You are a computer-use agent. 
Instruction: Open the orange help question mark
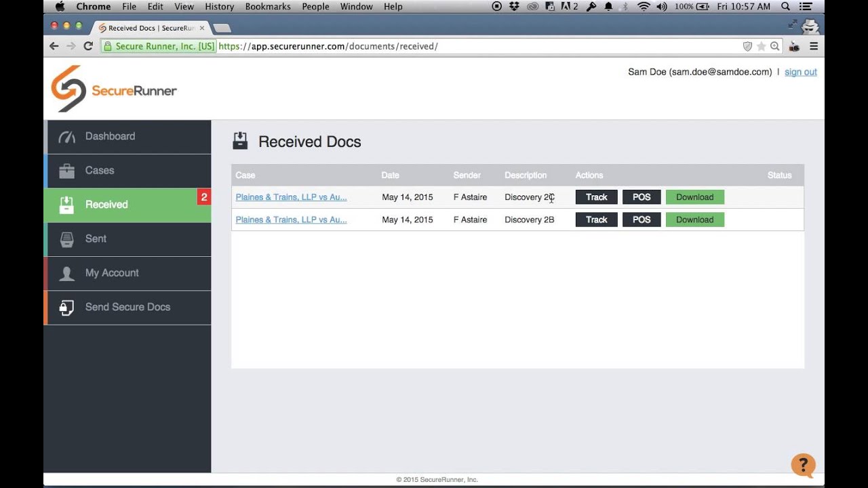(x=803, y=466)
